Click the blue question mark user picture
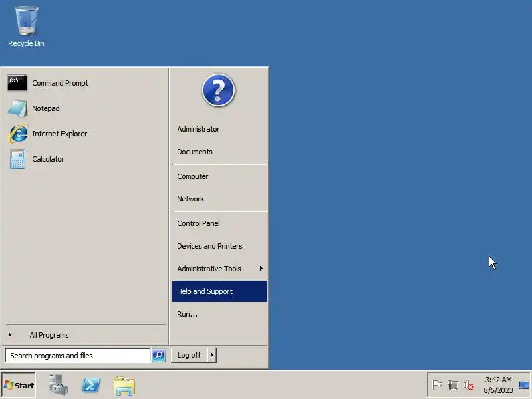Screen dimensions: 532x399 pos(218,90)
